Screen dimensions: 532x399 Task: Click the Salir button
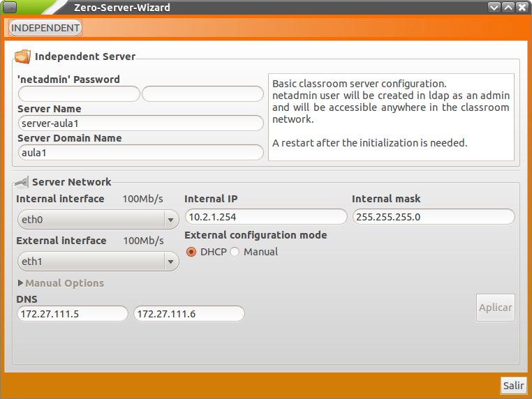[513, 386]
